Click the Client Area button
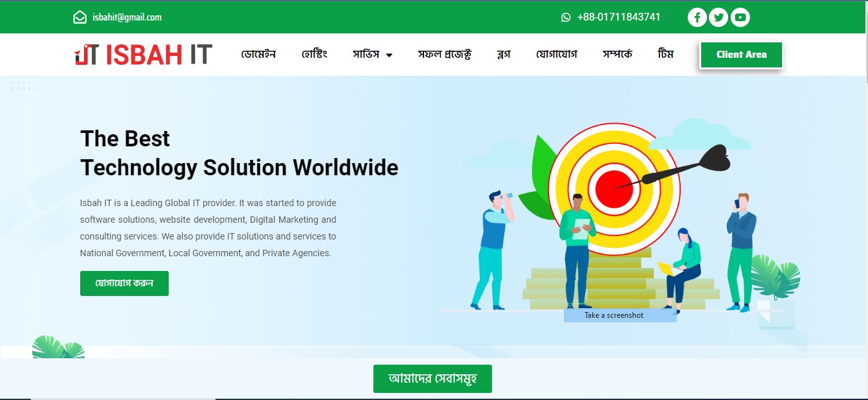The image size is (868, 400). [741, 55]
